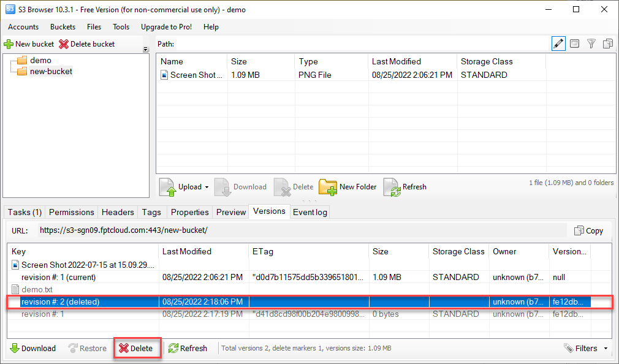Screen dimensions: 619x364
Task: Open the filter funnel icon above the file list
Action: click(591, 44)
